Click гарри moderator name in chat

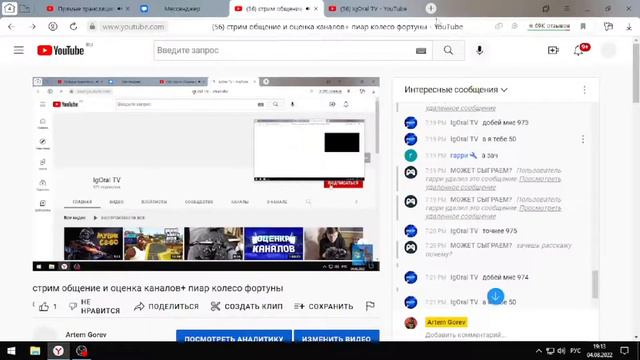click(459, 156)
